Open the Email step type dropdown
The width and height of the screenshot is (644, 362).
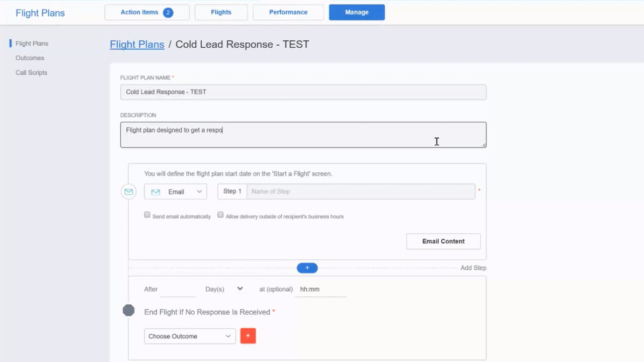tap(176, 192)
